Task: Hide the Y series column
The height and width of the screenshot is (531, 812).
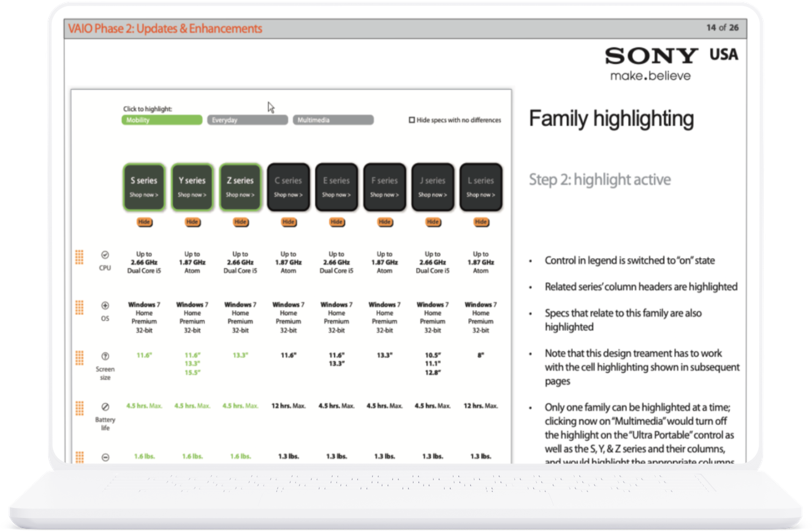Action: [x=192, y=222]
